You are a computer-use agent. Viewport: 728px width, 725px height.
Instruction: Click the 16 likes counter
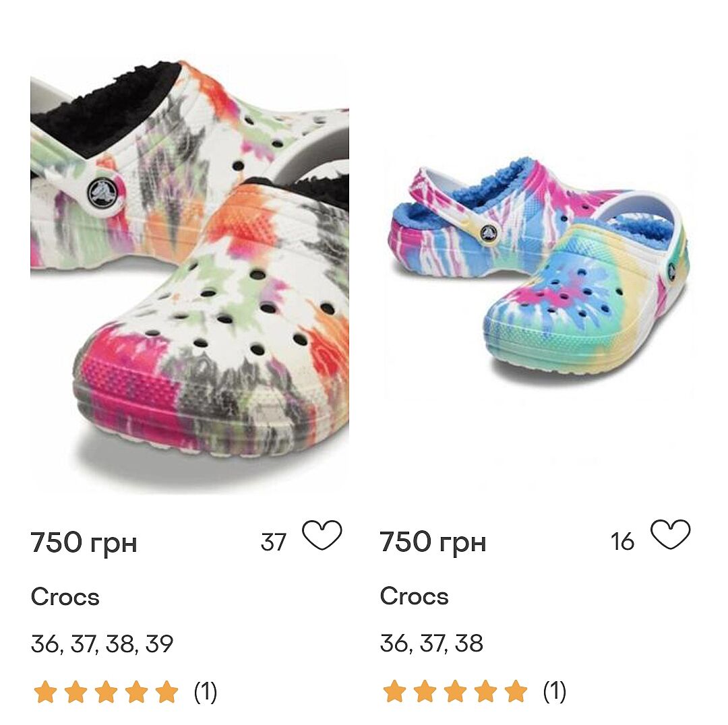click(622, 541)
